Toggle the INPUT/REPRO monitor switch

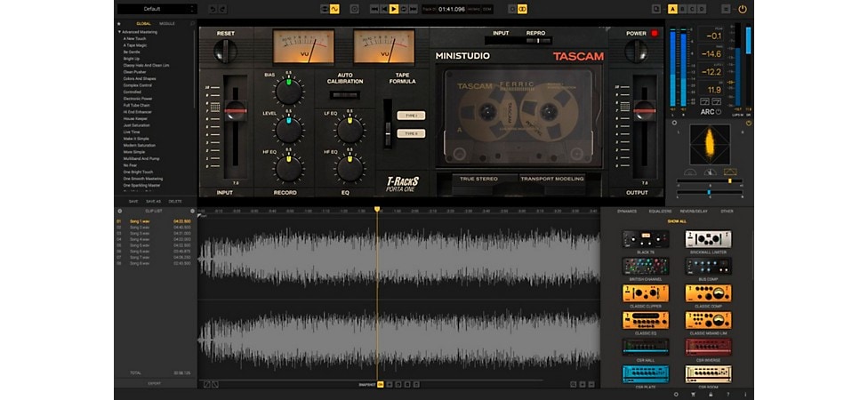[x=536, y=40]
